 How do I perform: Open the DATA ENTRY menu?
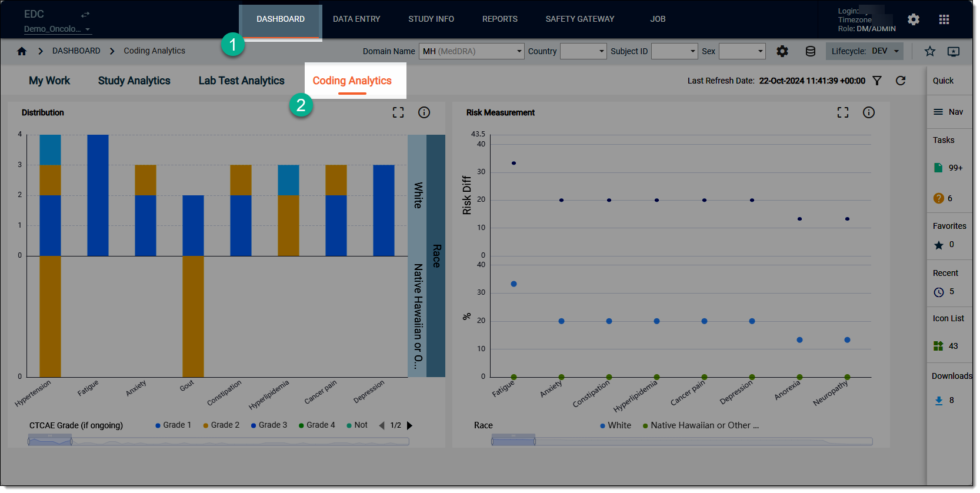coord(356,19)
